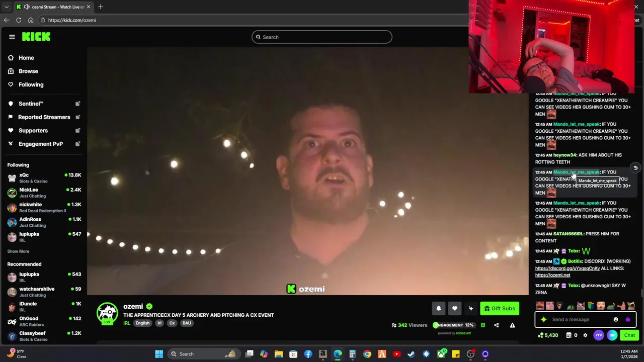The image size is (644, 362).
Task: Open Sentinel in sidebar
Action: click(31, 104)
